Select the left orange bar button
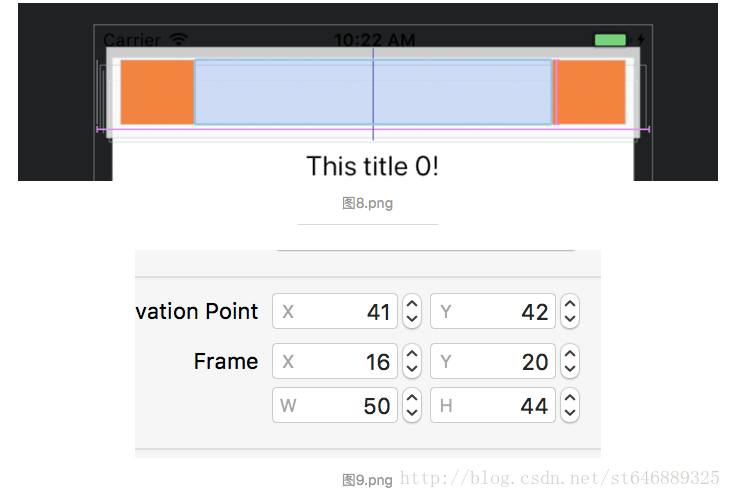731x498 pixels. click(157, 92)
